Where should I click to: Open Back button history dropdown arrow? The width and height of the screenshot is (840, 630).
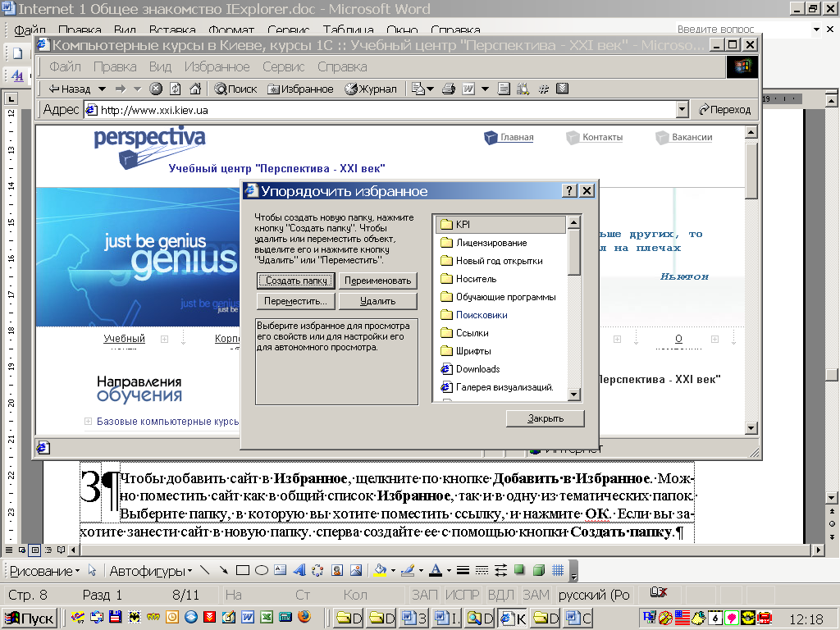102,89
